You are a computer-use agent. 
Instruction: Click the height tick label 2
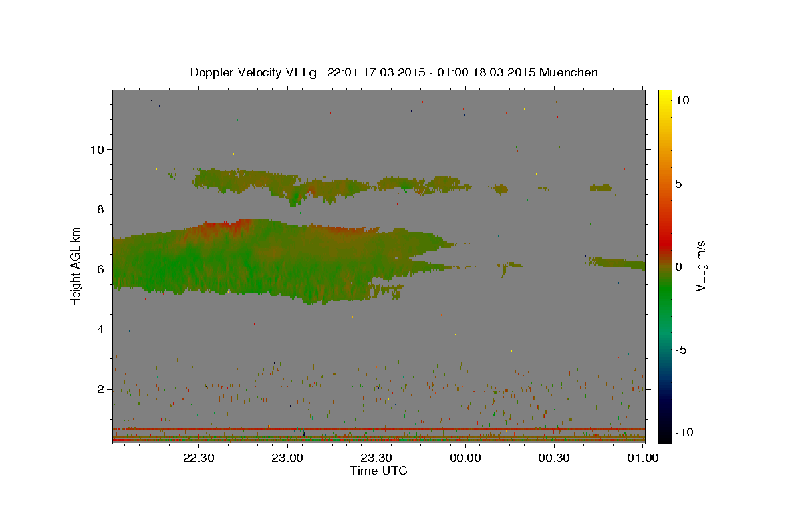coord(101,389)
